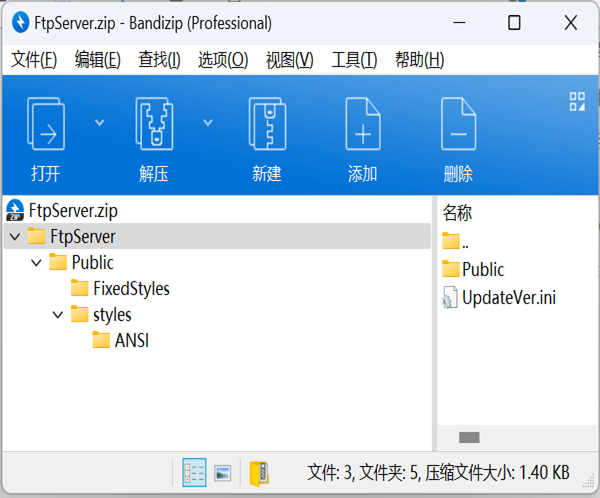Open the 选项(O) menu

point(223,60)
